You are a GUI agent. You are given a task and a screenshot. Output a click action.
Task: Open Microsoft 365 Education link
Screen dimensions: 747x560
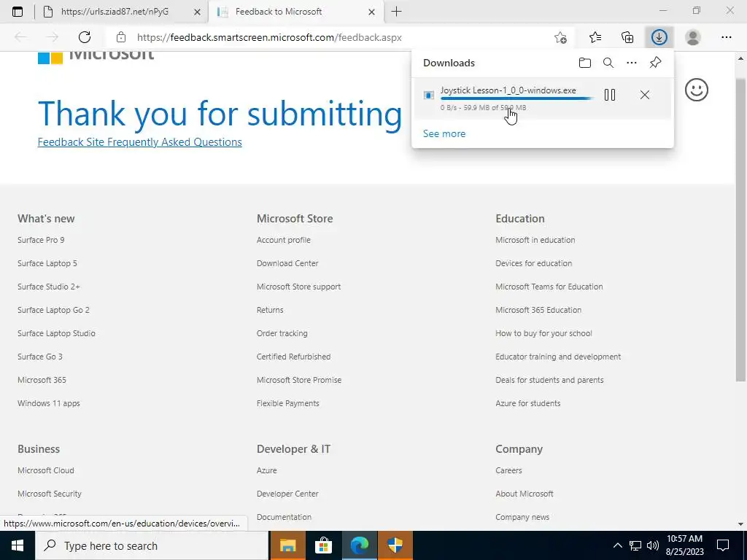pyautogui.click(x=538, y=310)
